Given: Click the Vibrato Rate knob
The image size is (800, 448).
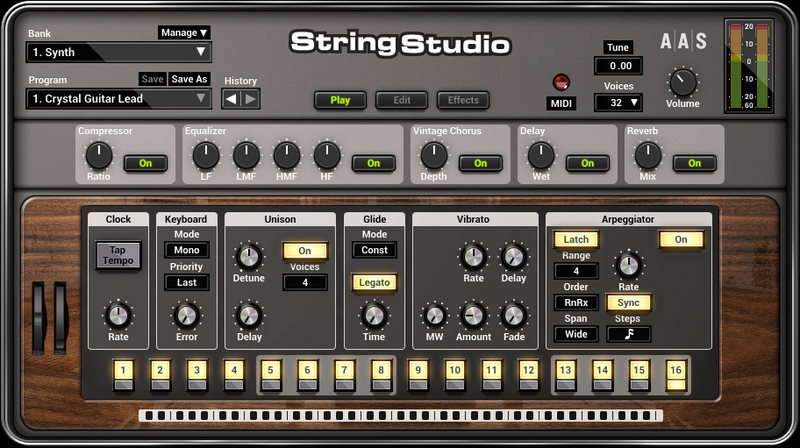Looking at the screenshot, I should pos(473,257).
